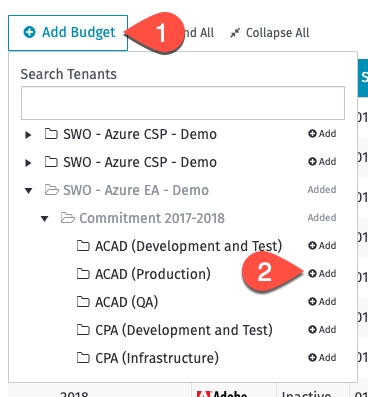Click the Commitment 2017-2018 folder label
The height and width of the screenshot is (397, 368).
tap(152, 218)
